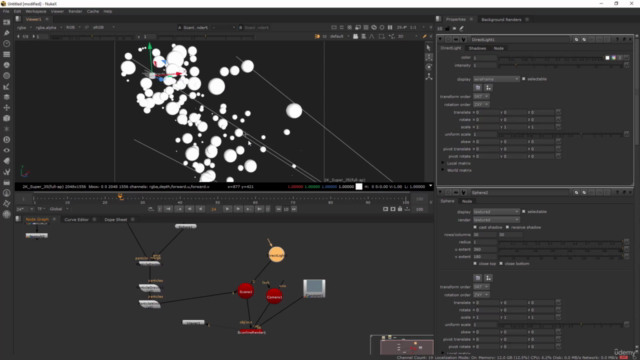Switch to the Curve Editor tab
640x360 pixels.
pyautogui.click(x=76, y=220)
